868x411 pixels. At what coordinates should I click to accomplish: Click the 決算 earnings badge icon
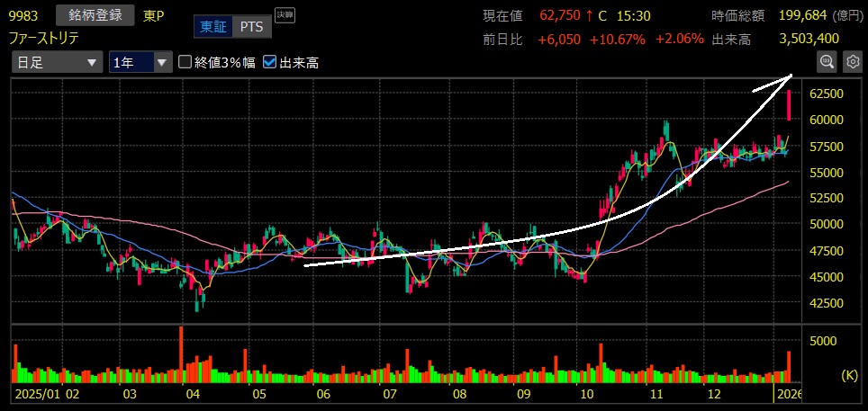click(x=285, y=15)
